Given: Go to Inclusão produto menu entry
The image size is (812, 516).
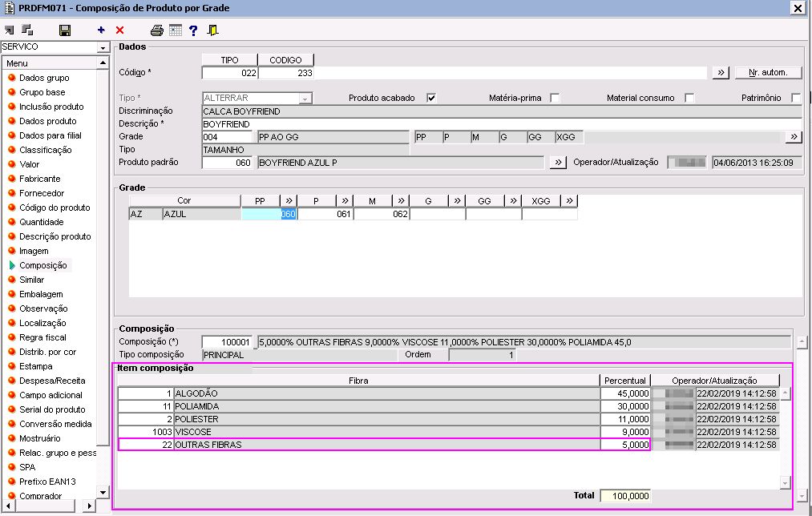Looking at the screenshot, I should [x=51, y=107].
